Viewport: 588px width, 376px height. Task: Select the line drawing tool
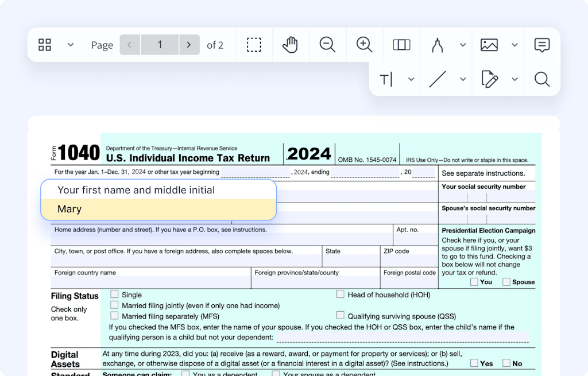coord(438,79)
